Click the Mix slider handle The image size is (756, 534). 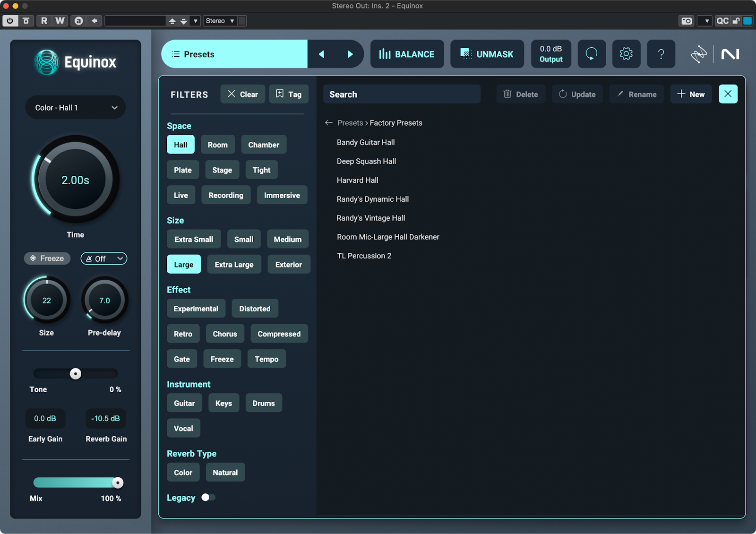118,482
